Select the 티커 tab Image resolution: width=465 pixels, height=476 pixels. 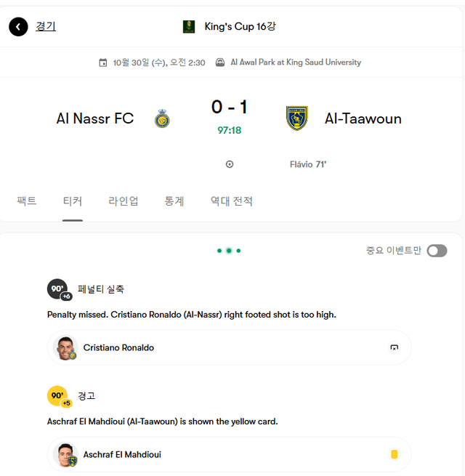[73, 201]
